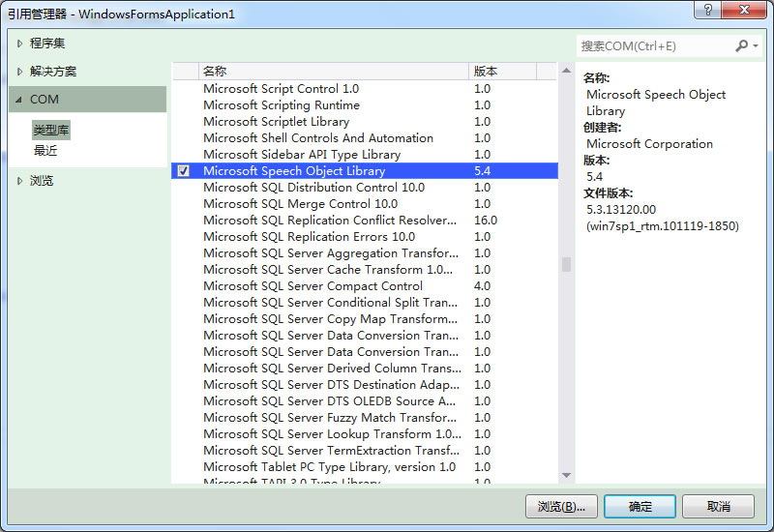Select Microsoft Shell Controls And Automation
774x532 pixels.
coord(365,138)
